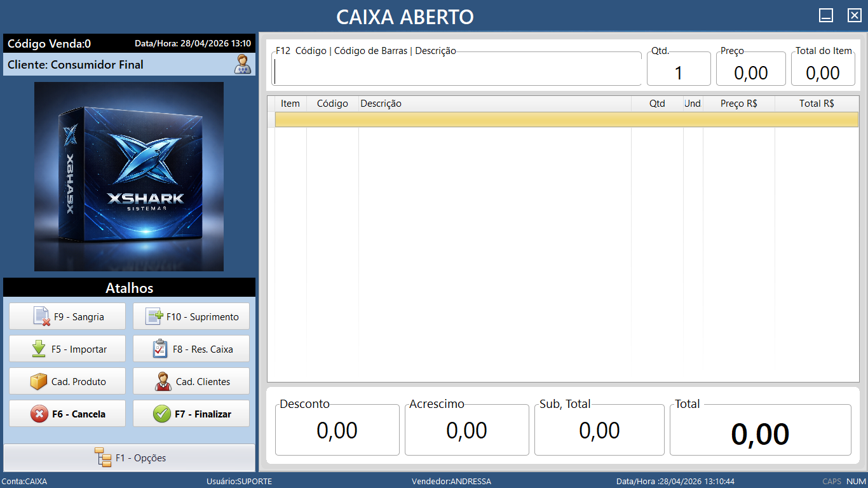Viewport: 868px width, 488px height.
Task: Click the Descrição column header
Action: coord(495,104)
